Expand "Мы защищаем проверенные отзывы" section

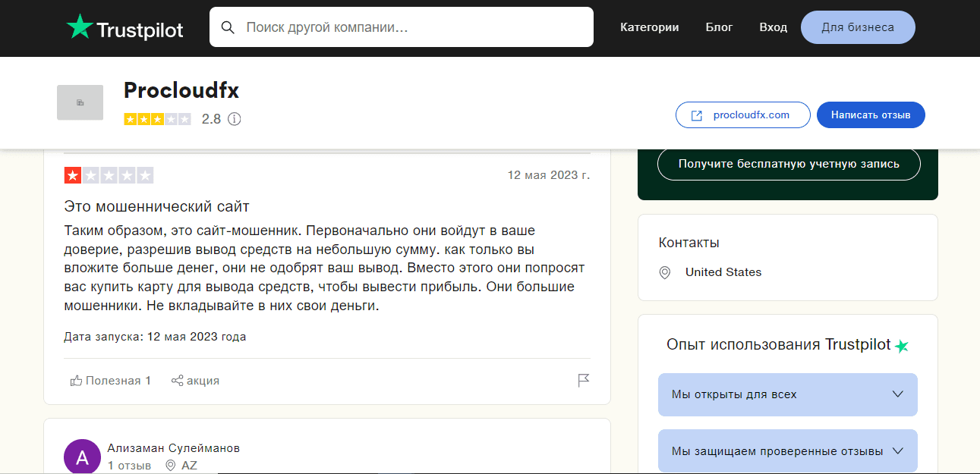[x=787, y=450]
